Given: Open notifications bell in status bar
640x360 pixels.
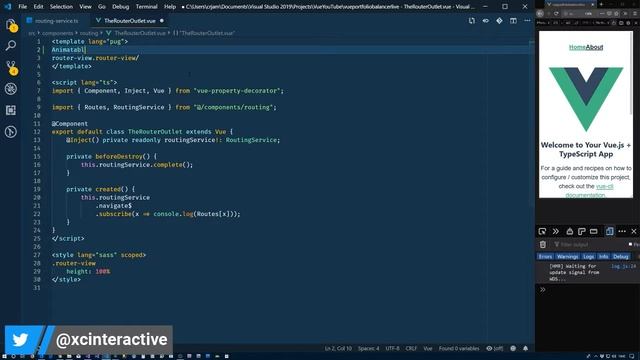Looking at the screenshot, I should [x=525, y=348].
